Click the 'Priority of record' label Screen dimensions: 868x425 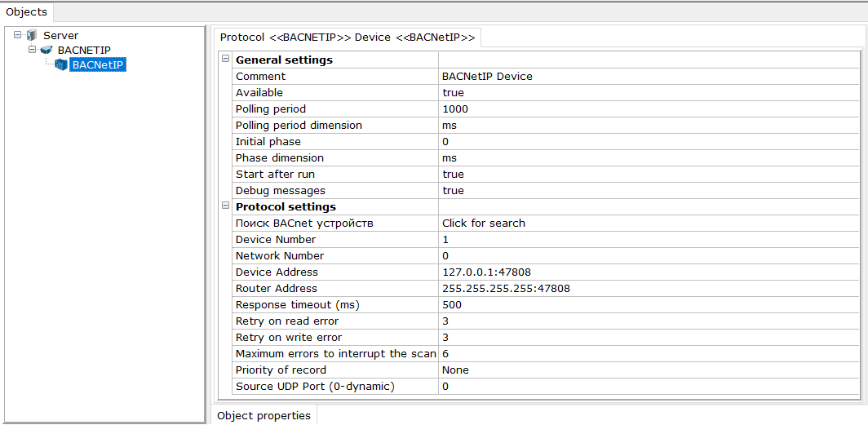281,370
